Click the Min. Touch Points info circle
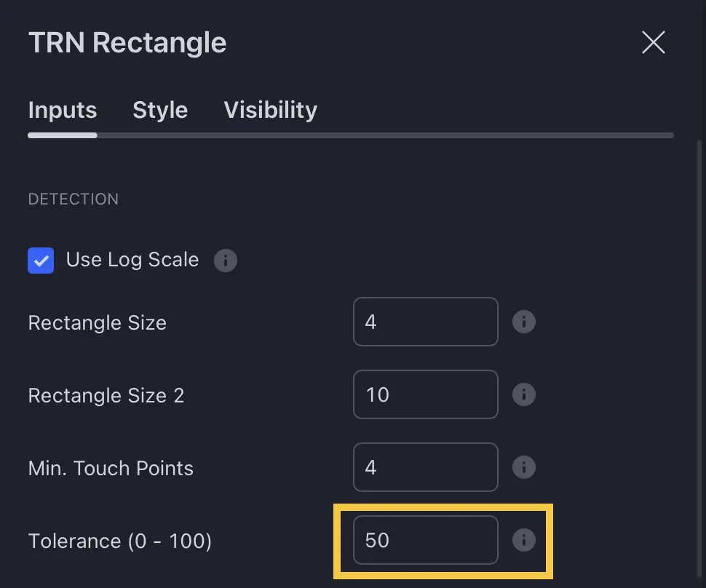The height and width of the screenshot is (588, 706). click(524, 467)
